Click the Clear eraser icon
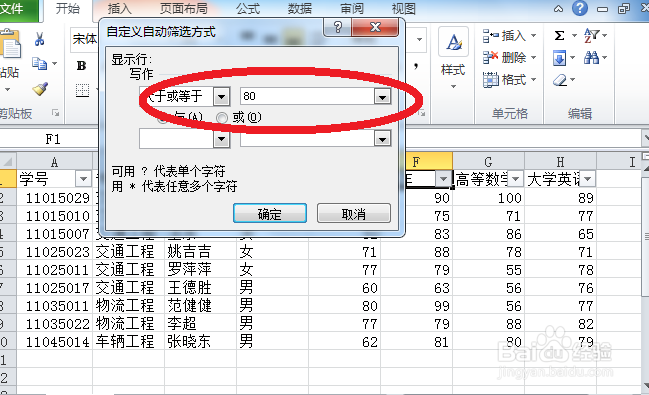649x395 pixels. (x=560, y=79)
